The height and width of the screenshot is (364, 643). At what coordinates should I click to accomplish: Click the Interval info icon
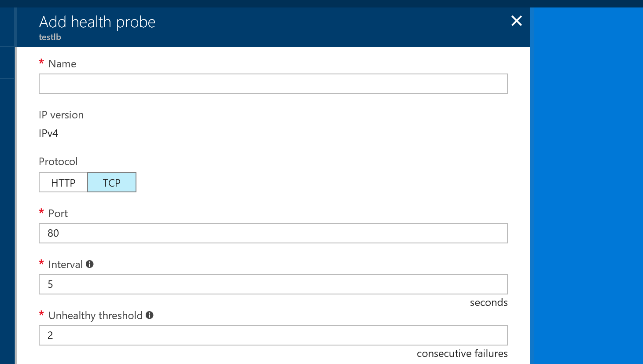tap(90, 264)
